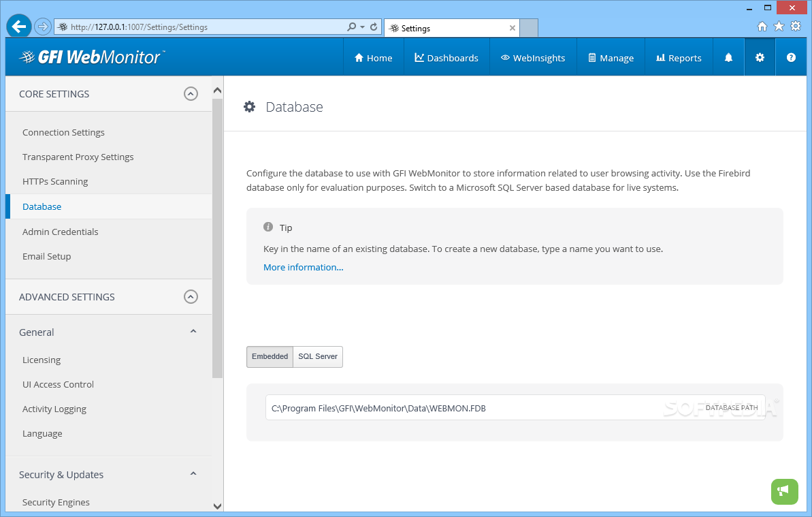The image size is (812, 517).
Task: Open Language settings
Action: click(x=42, y=434)
